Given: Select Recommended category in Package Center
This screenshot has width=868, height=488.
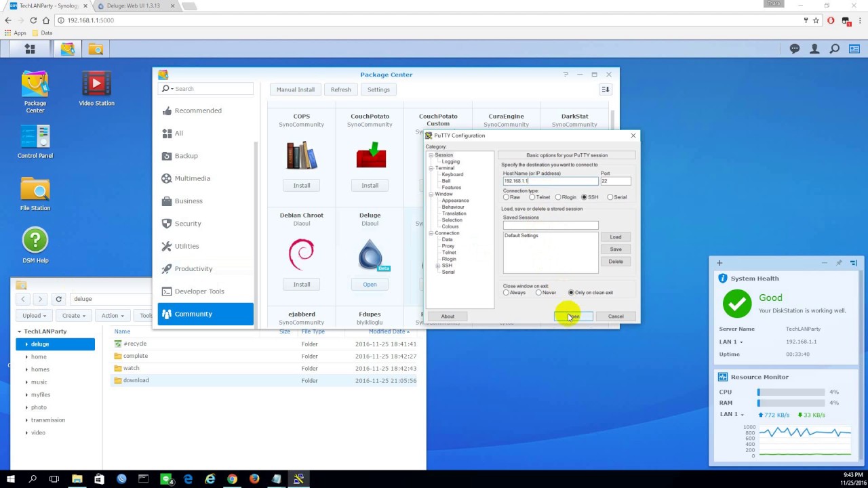Looking at the screenshot, I should tap(205, 110).
